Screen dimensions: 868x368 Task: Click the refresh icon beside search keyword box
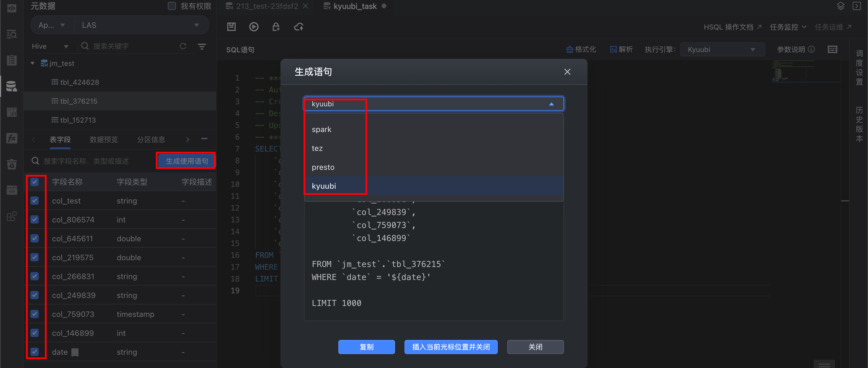(x=183, y=46)
